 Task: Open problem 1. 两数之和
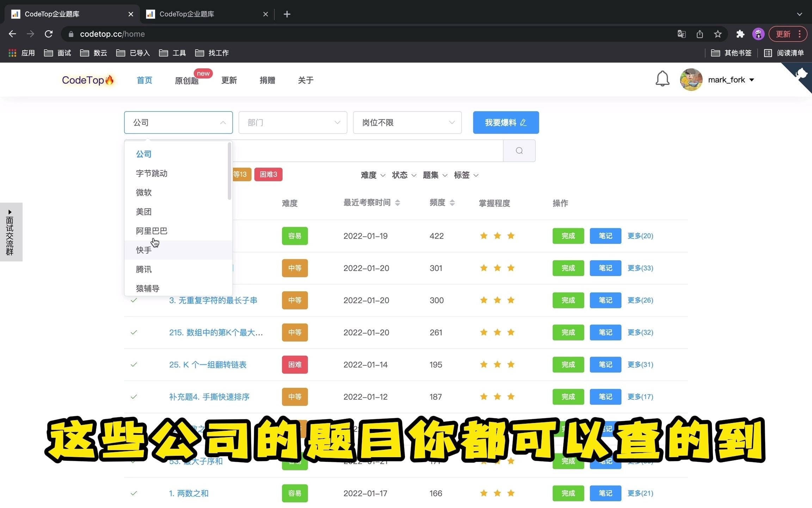pyautogui.click(x=189, y=493)
